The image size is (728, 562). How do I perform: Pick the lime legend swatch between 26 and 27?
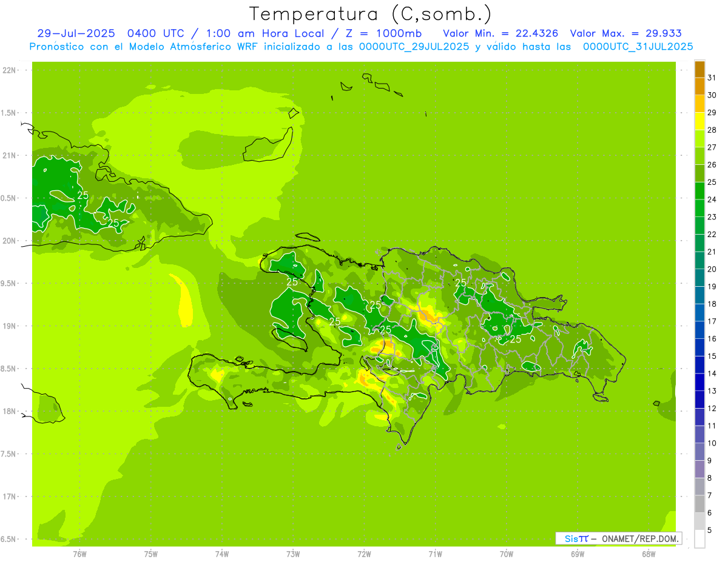(x=699, y=156)
